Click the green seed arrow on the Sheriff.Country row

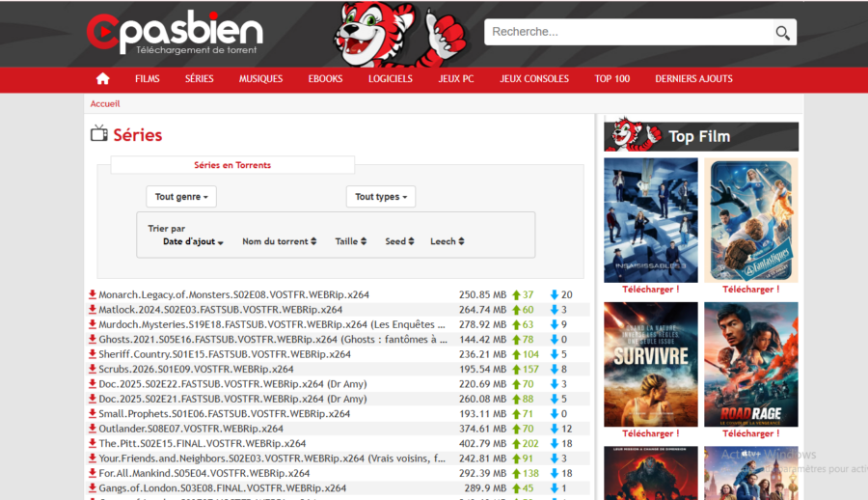(x=517, y=354)
